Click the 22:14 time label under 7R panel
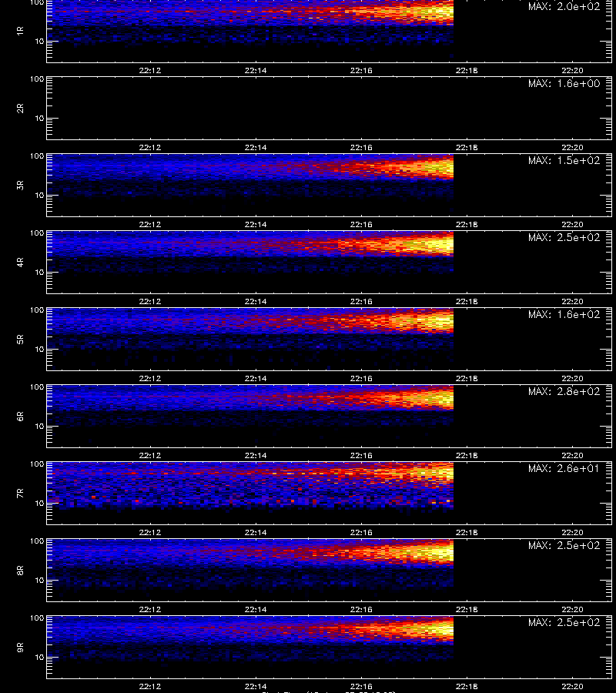 (x=256, y=533)
